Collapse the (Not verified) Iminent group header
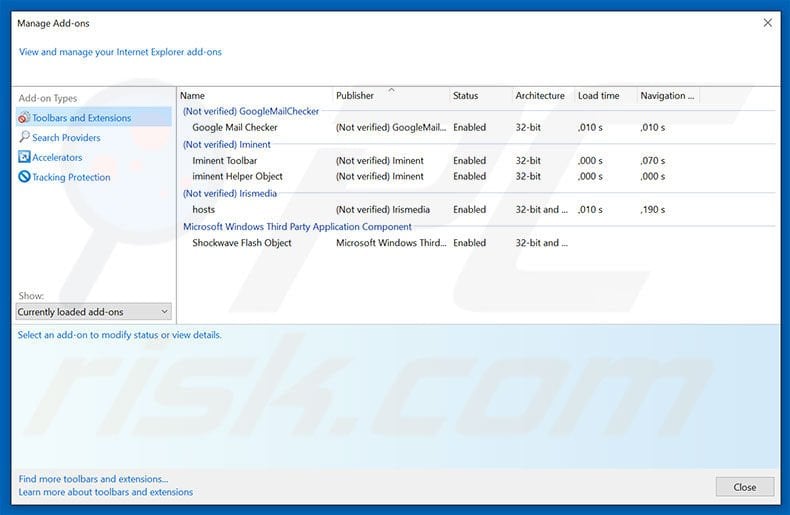This screenshot has width=790, height=515. click(x=227, y=145)
